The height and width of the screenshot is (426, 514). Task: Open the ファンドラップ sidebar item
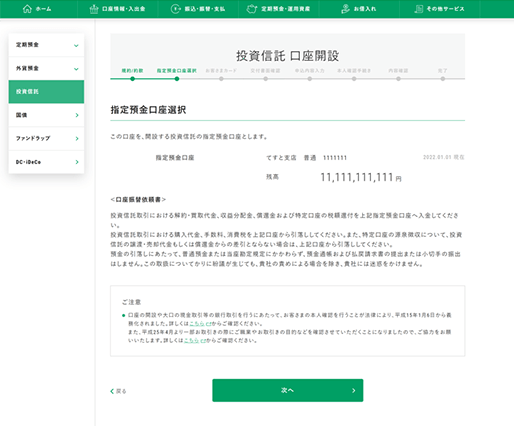click(x=46, y=138)
